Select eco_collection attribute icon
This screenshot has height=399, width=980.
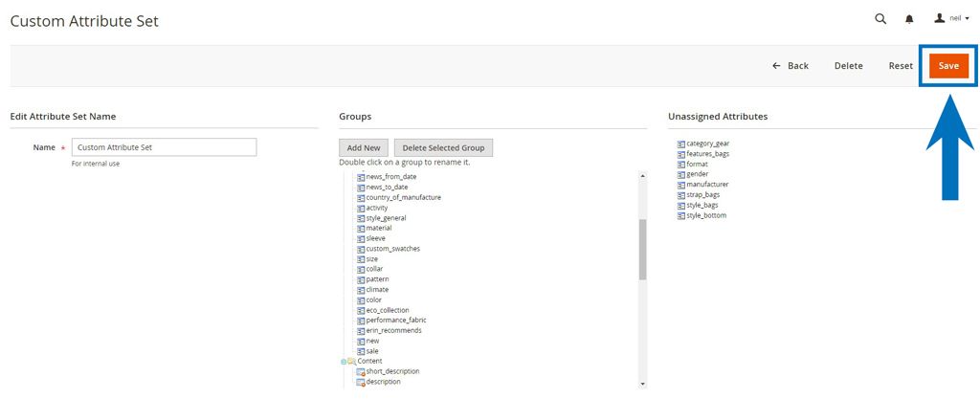point(361,310)
